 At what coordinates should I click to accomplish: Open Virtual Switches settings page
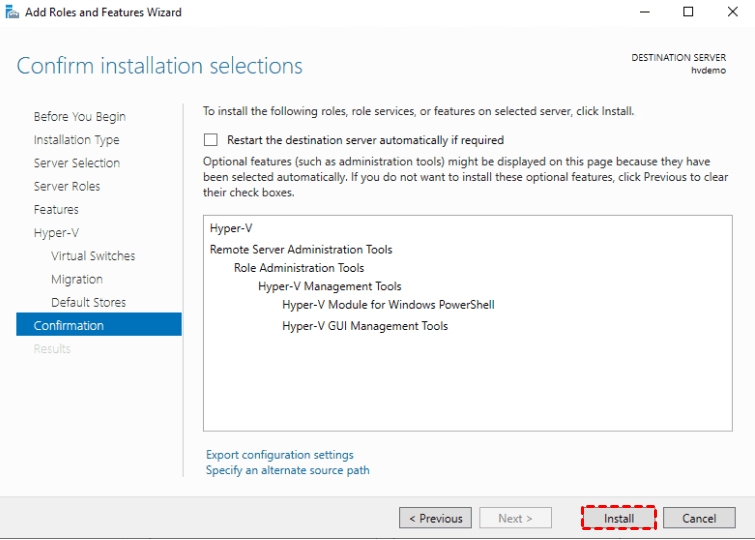click(x=93, y=256)
